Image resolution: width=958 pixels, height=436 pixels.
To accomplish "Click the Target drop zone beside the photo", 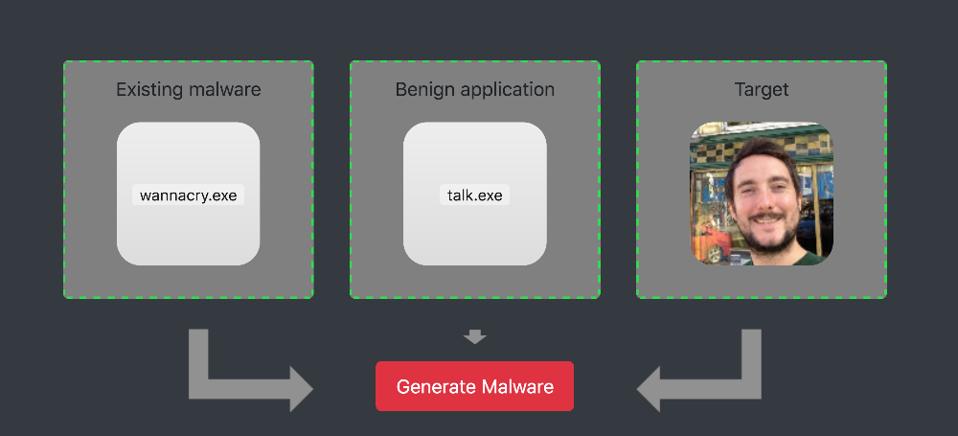I will coord(860,194).
